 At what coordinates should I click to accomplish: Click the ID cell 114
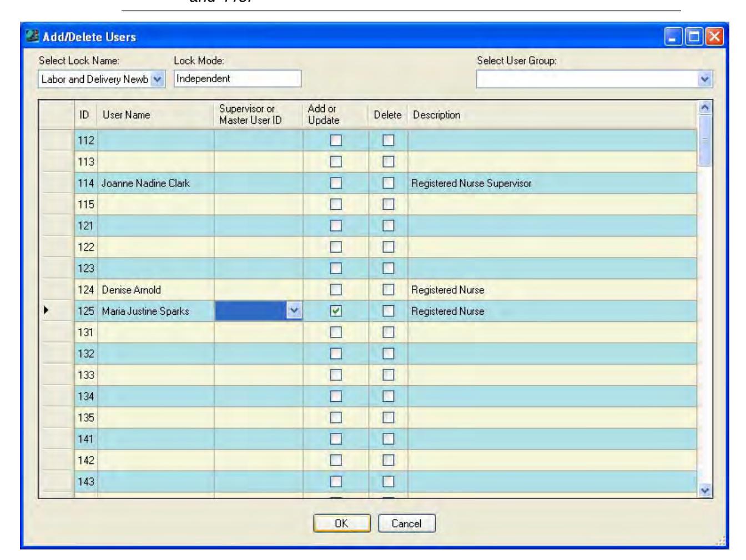86,183
